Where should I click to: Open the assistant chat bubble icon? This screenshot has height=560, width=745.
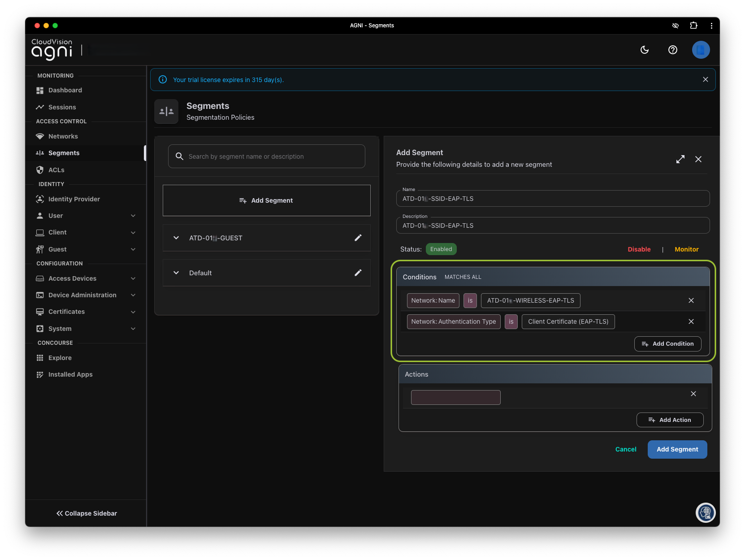point(705,512)
